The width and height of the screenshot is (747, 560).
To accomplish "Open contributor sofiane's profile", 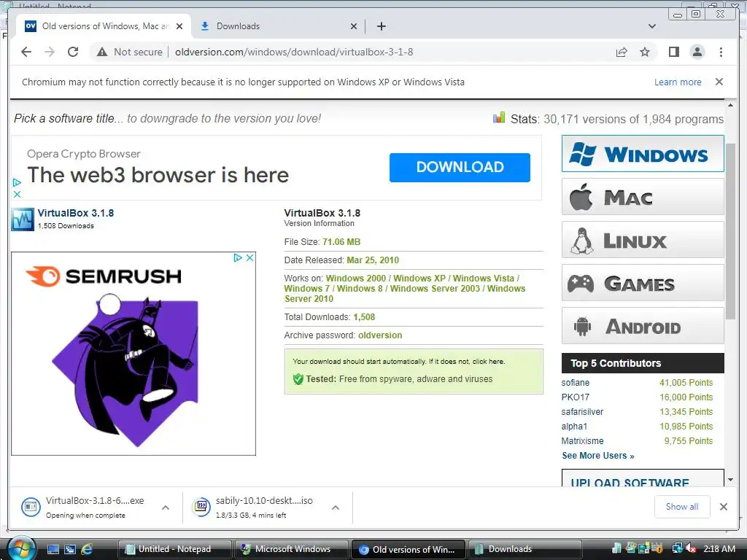I will (575, 382).
